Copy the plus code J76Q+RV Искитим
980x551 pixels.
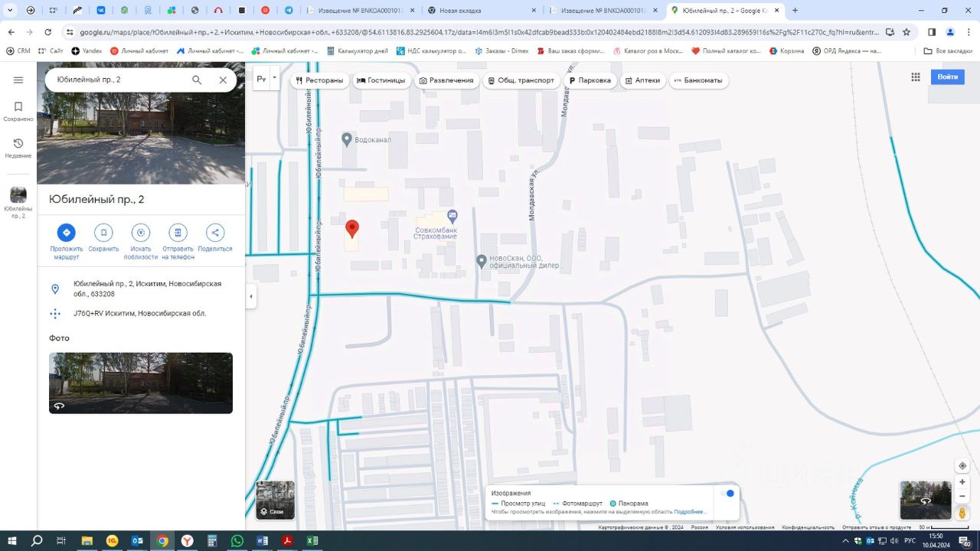point(139,314)
